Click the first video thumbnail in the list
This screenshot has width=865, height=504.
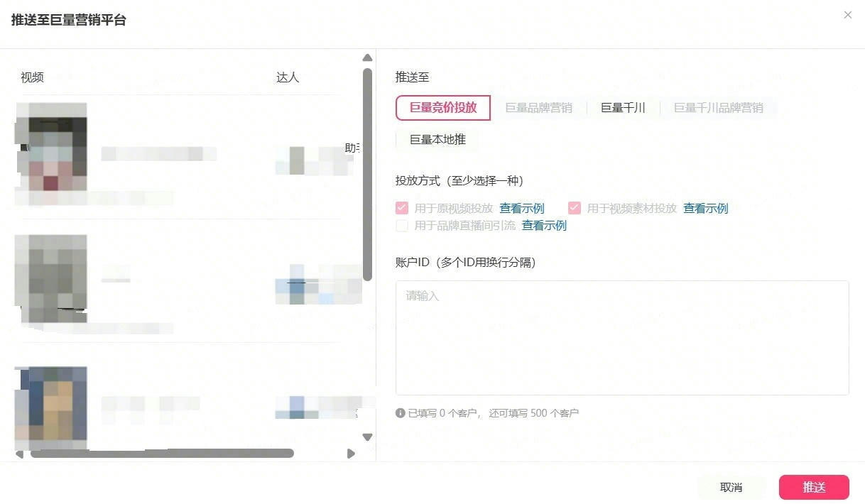click(52, 148)
